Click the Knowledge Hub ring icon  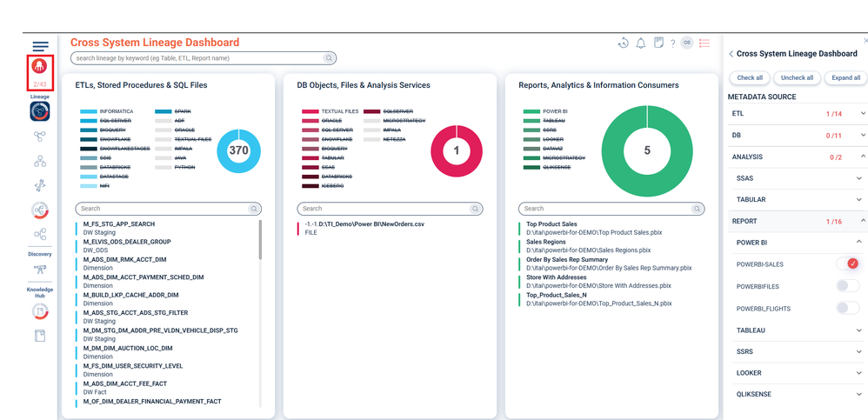[40, 311]
